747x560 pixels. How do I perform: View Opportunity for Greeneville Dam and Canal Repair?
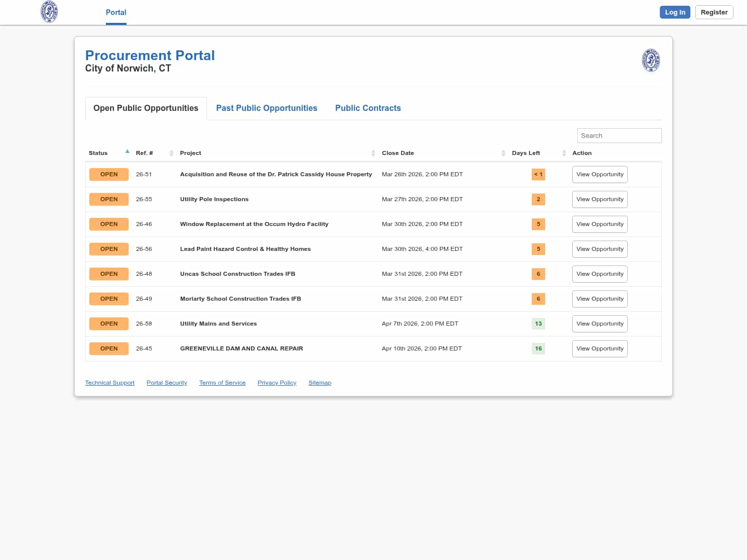tap(600, 348)
